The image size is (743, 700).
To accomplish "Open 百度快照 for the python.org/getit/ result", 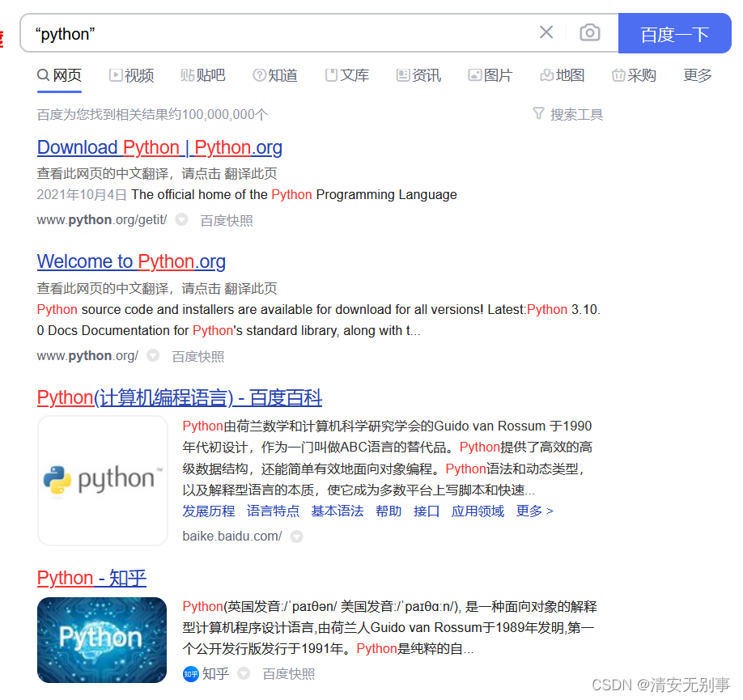I will [x=227, y=220].
